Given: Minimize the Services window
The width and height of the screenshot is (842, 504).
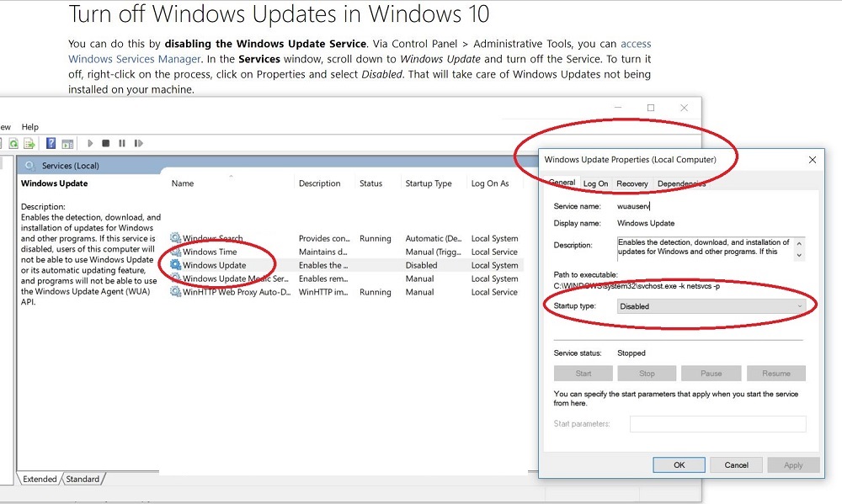Looking at the screenshot, I should 618,108.
